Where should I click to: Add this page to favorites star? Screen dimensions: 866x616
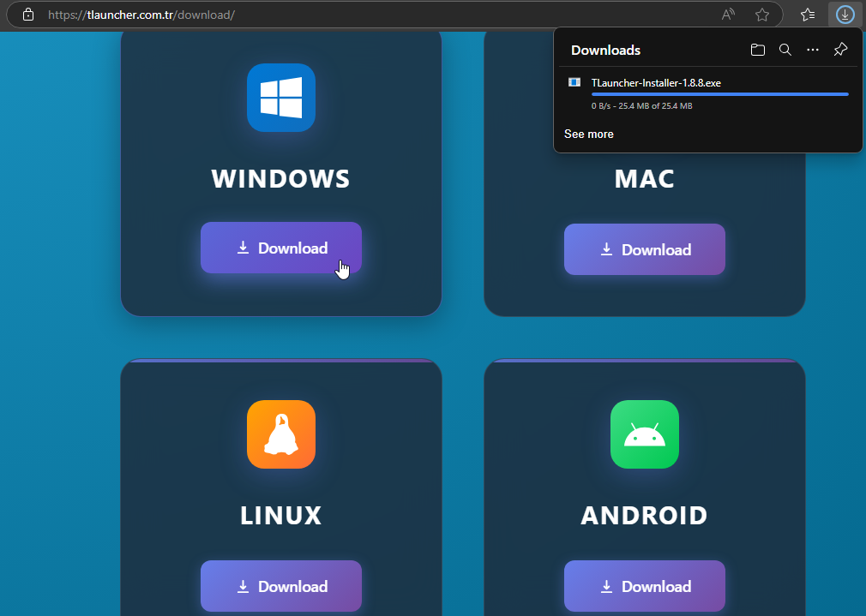[761, 15]
